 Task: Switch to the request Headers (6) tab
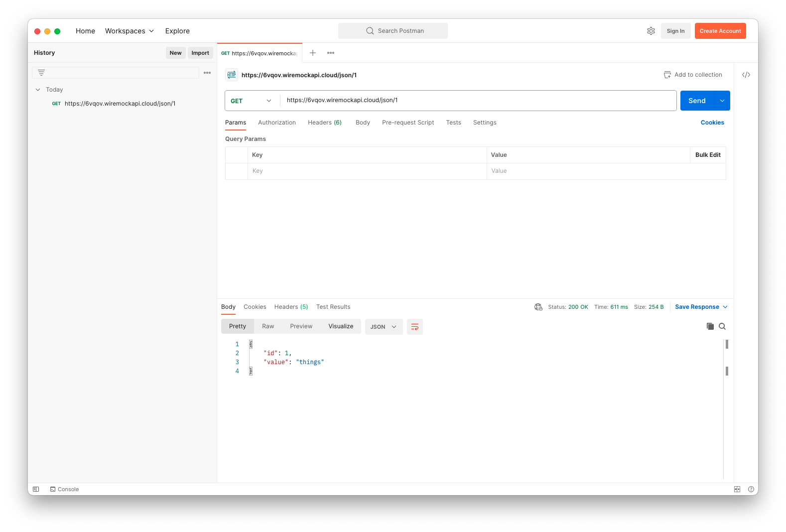point(325,123)
